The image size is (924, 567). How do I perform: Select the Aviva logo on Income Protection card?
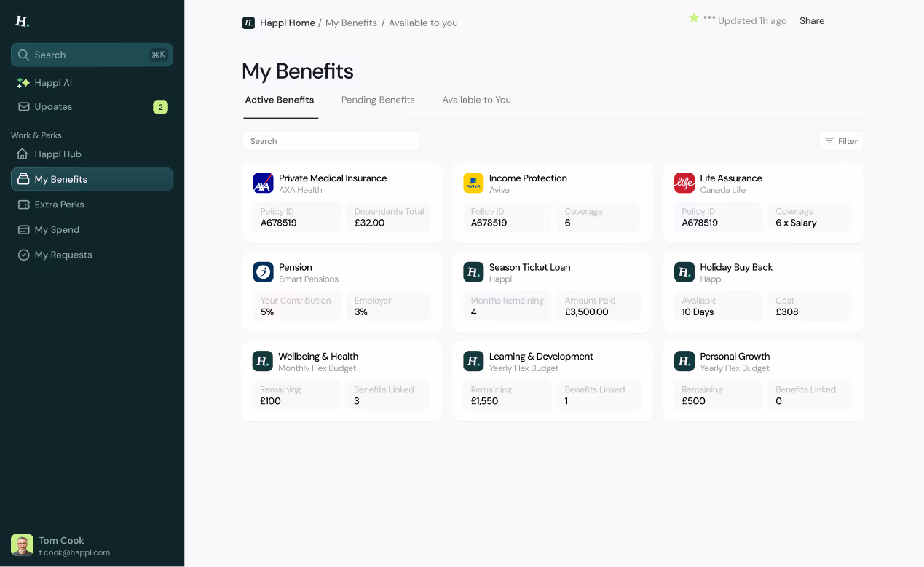[x=473, y=183]
